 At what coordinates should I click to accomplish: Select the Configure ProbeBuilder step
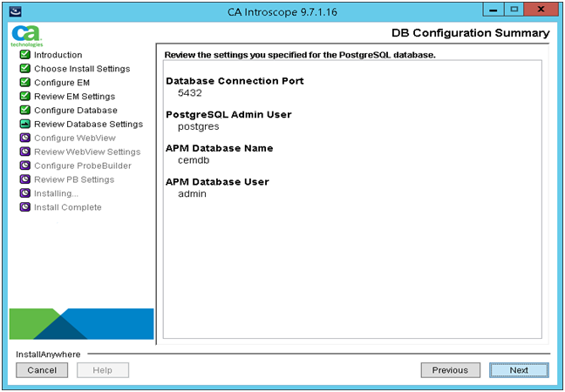coord(82,166)
